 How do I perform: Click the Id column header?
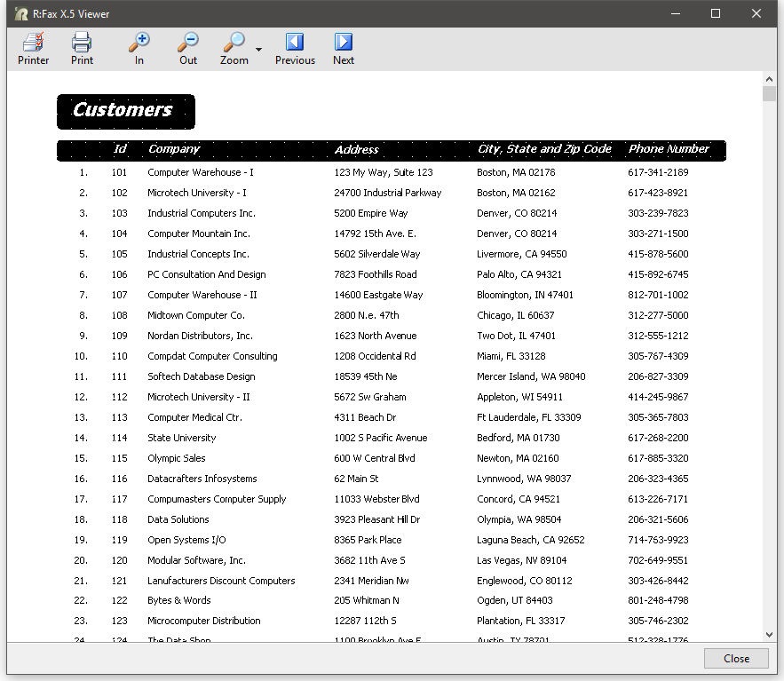(x=120, y=148)
